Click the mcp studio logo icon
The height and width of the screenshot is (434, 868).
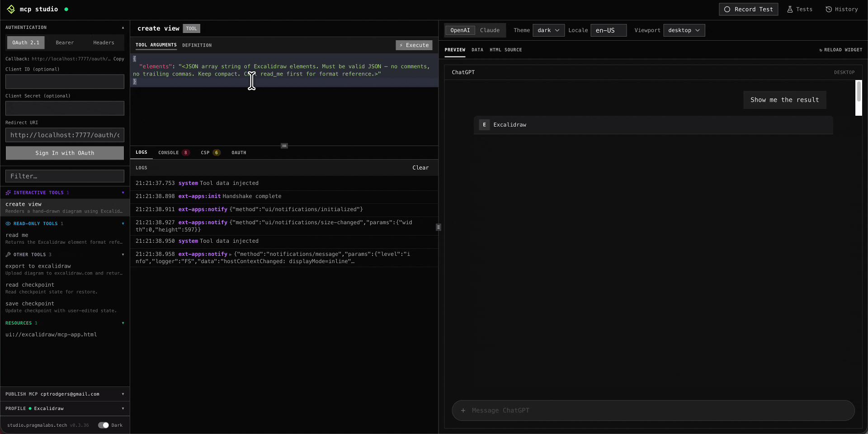pos(11,9)
